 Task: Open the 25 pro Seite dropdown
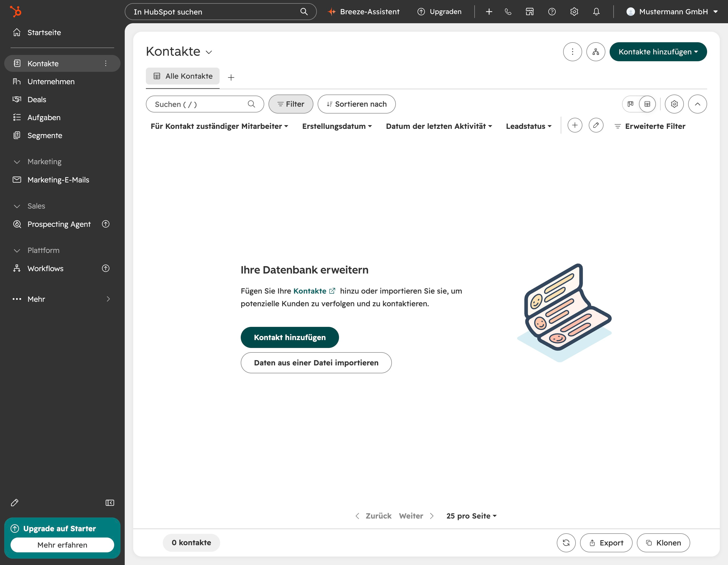pyautogui.click(x=471, y=516)
